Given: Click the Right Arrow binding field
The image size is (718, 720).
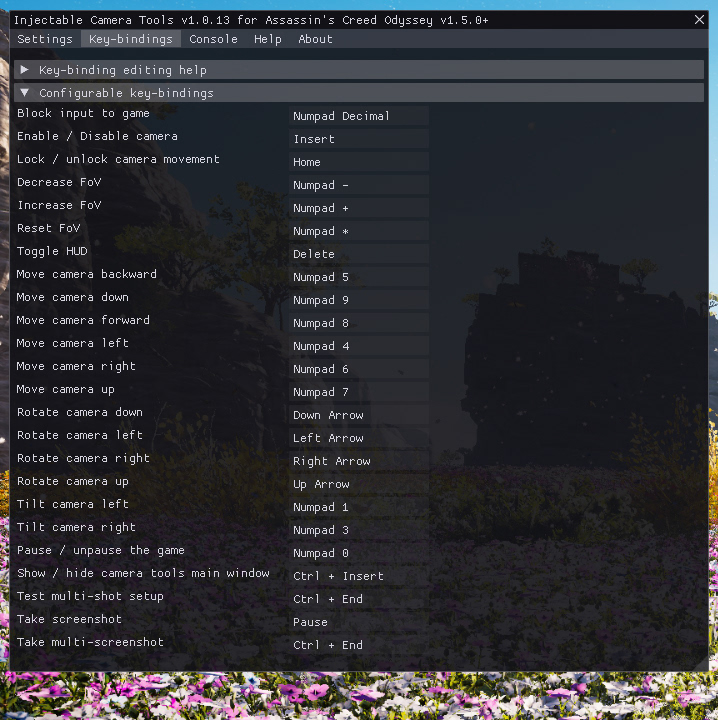Looking at the screenshot, I should tap(359, 461).
